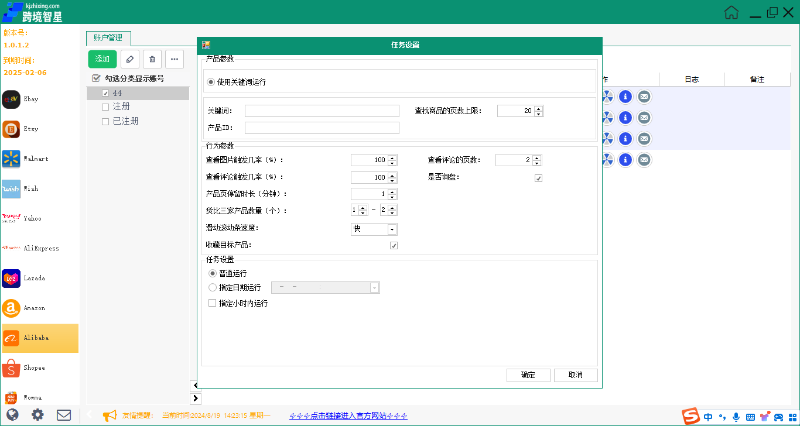The image size is (800, 426).
Task: Click the blue info icon in first table row
Action: (625, 96)
